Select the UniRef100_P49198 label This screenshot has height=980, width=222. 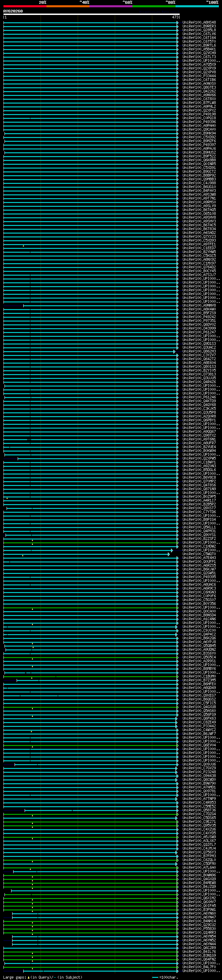(x=199, y=114)
